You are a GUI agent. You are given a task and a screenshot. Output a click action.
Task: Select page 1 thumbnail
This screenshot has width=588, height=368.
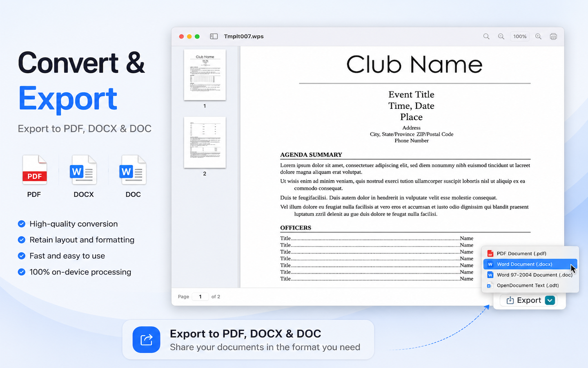(205, 75)
